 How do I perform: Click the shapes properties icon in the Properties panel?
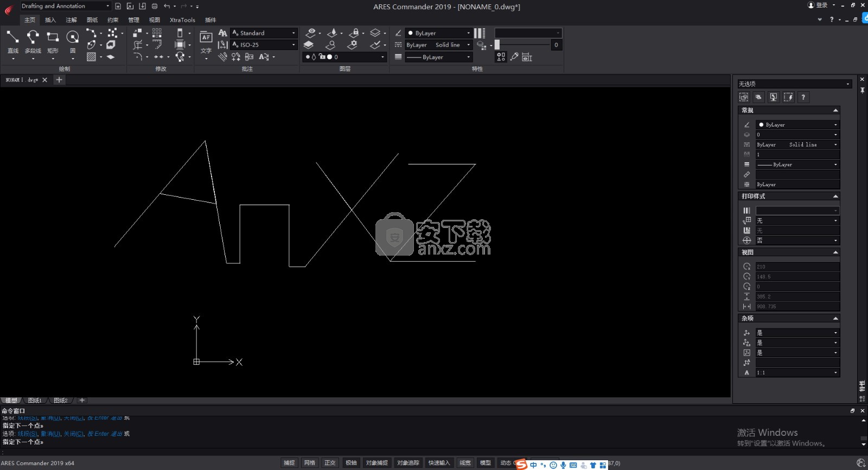501,56
